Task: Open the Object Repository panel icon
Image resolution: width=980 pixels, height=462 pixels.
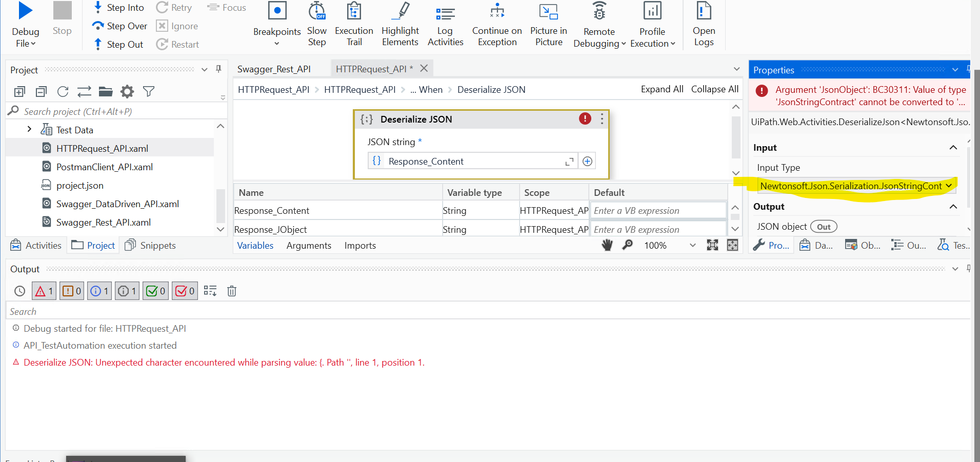Action: (863, 245)
